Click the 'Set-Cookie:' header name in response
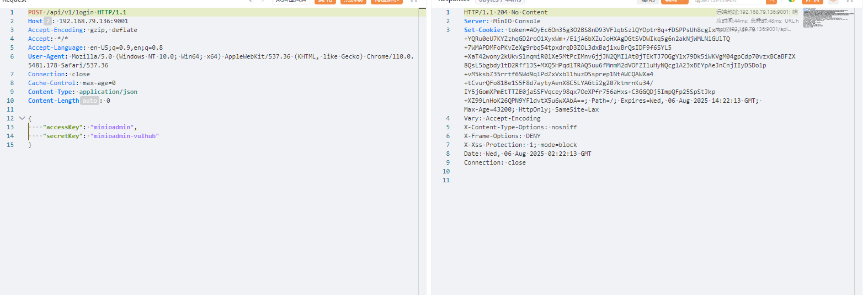 [x=483, y=30]
